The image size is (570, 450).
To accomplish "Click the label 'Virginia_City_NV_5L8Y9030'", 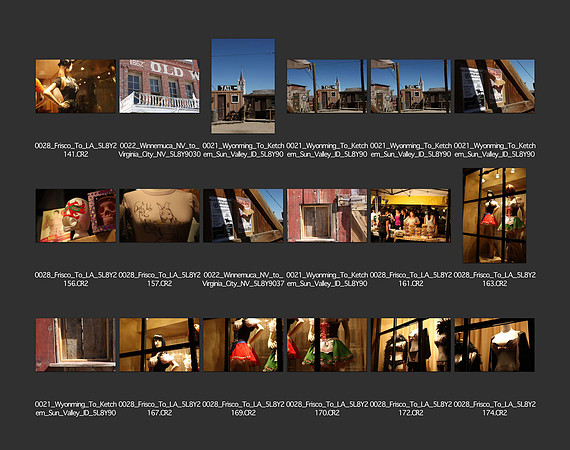I will pos(159,154).
